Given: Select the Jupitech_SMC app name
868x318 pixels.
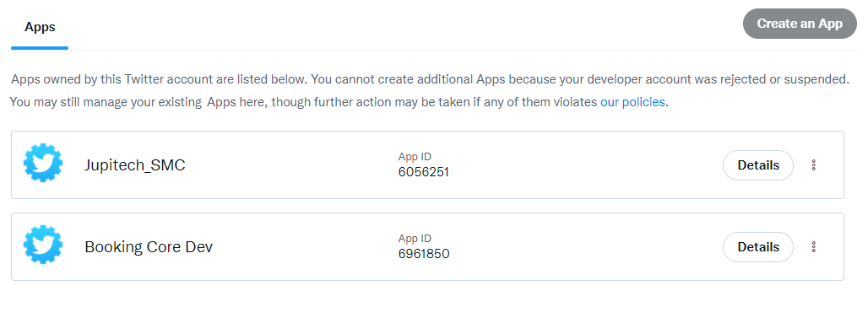Looking at the screenshot, I should tap(134, 164).
